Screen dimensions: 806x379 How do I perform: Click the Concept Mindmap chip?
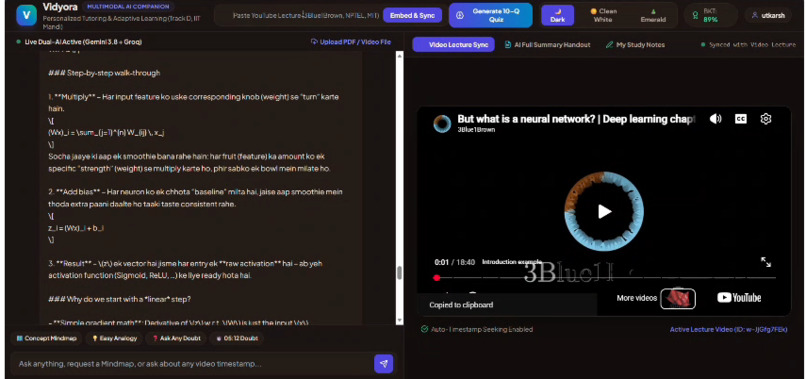46,338
